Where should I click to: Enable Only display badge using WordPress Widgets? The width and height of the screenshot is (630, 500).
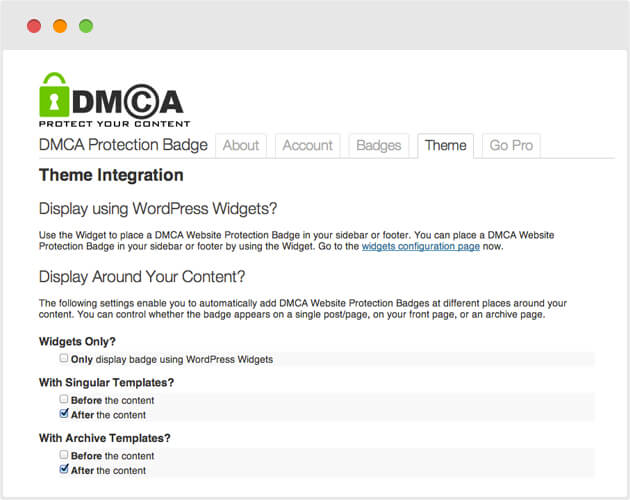[63, 358]
